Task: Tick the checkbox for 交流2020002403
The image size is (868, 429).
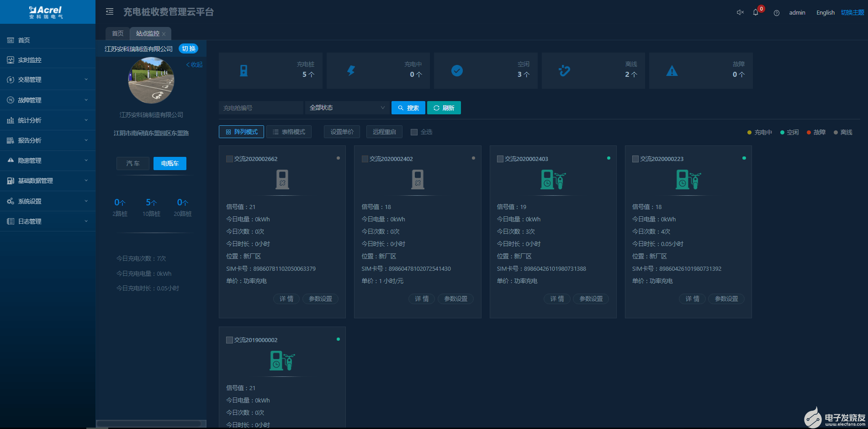Action: coord(500,159)
